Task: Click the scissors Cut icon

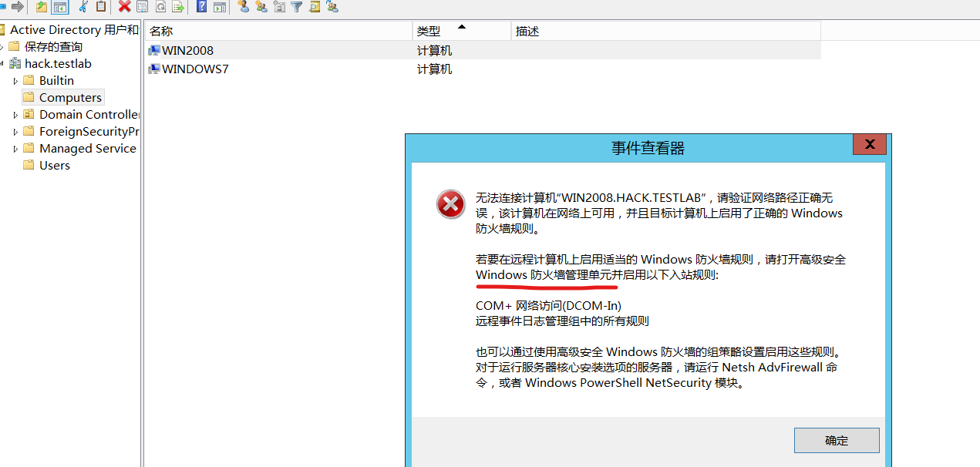Action: pos(83,7)
